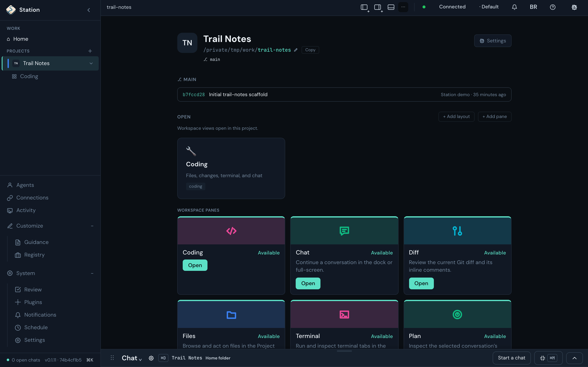The width and height of the screenshot is (588, 367).
Task: Copy the project path
Action: 310,50
